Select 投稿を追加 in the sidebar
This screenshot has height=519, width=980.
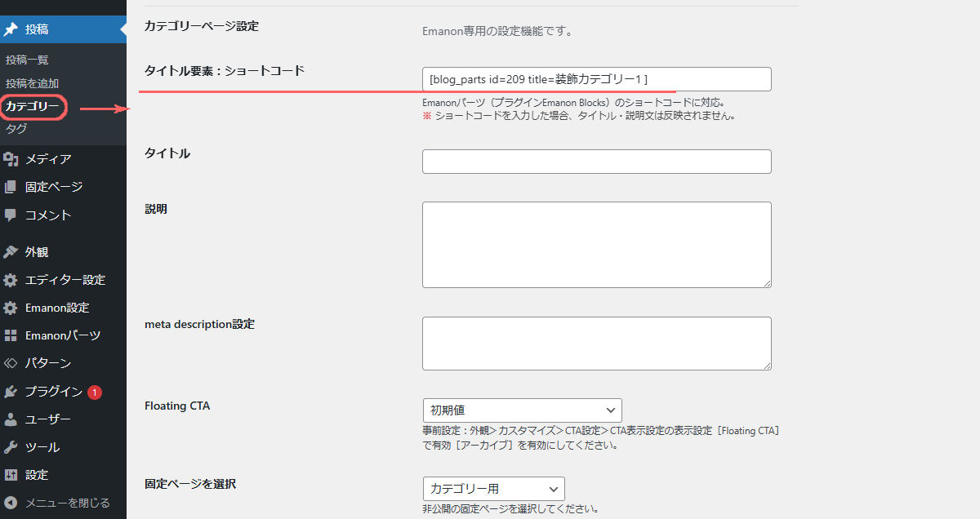point(32,83)
